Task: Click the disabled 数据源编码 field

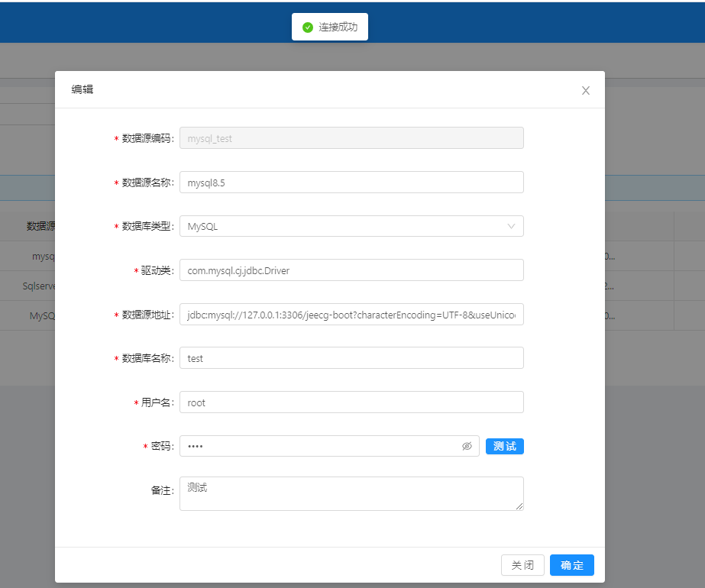Action: coord(351,138)
